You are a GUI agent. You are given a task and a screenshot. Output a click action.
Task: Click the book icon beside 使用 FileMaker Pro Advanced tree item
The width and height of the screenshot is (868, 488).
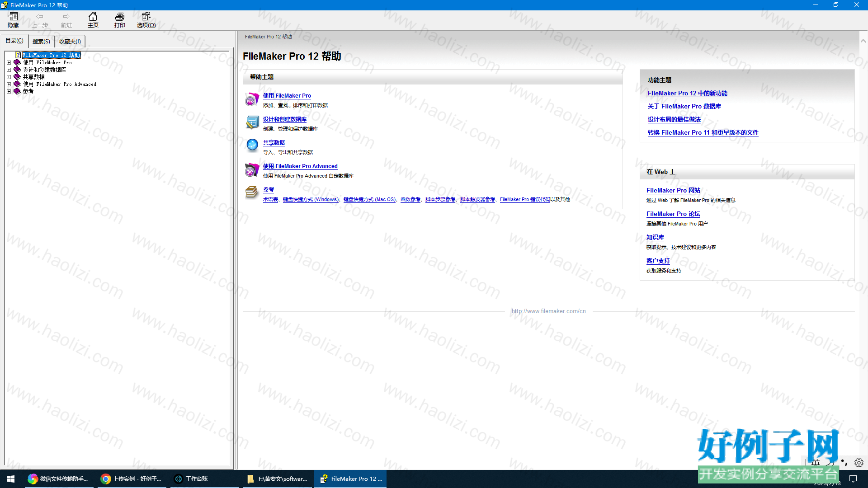coord(17,84)
